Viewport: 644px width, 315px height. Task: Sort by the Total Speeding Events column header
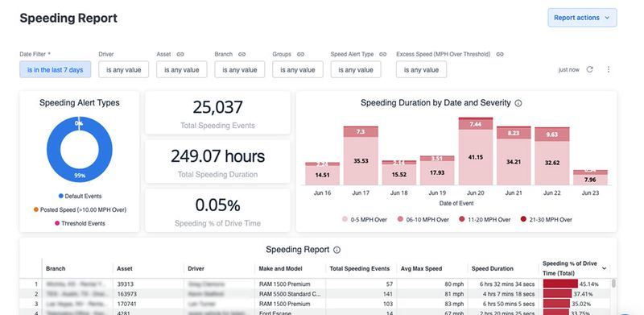click(359, 268)
